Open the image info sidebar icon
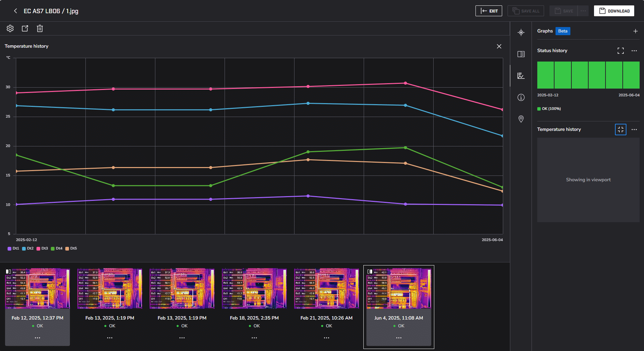The image size is (644, 351). pyautogui.click(x=521, y=97)
